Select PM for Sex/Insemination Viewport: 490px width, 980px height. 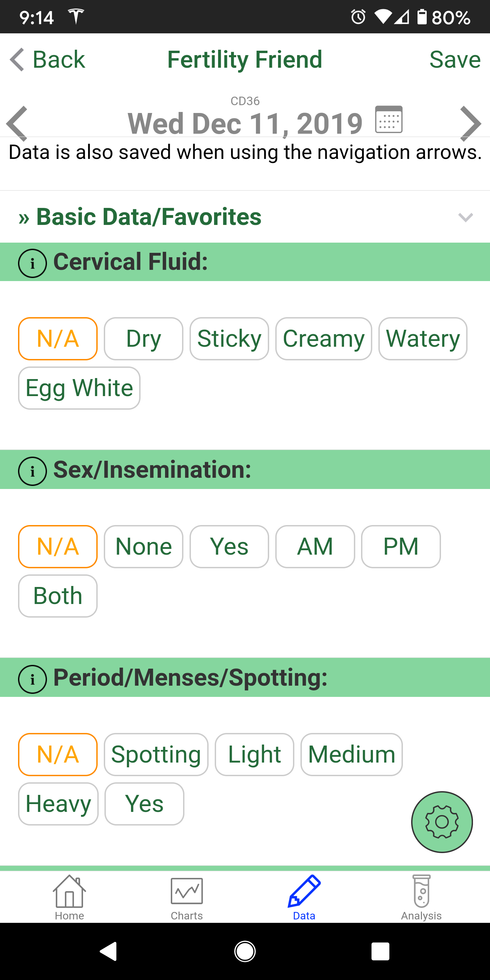401,547
